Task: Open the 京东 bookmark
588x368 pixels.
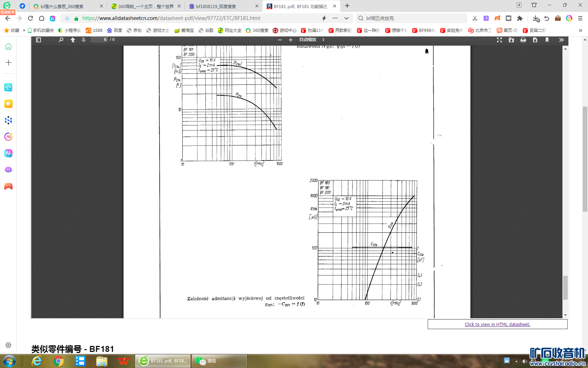Action: tap(134, 30)
